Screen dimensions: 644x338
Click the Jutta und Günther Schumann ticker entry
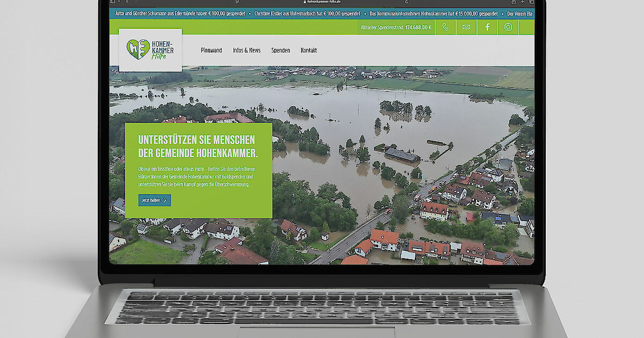[180, 13]
